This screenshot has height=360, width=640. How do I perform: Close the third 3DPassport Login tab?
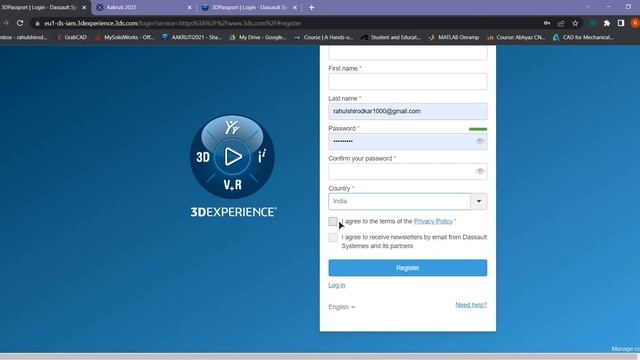tap(295, 7)
